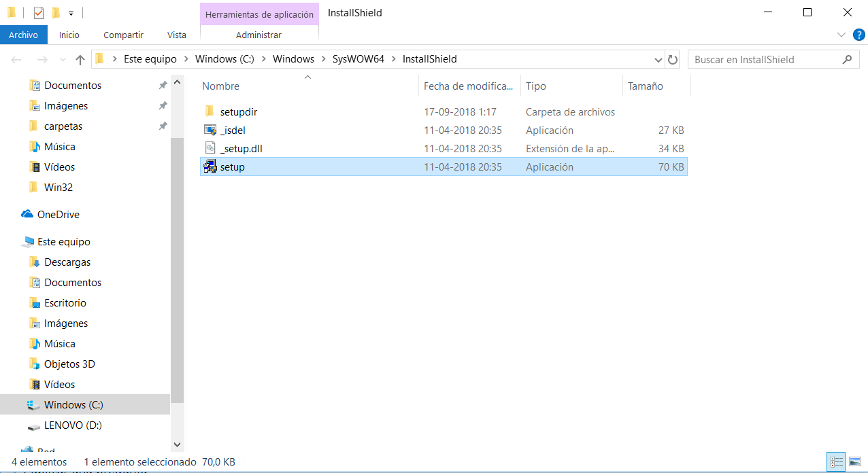Sort files by the Nombre column
Image resolution: width=868 pixels, height=473 pixels.
tap(310, 86)
